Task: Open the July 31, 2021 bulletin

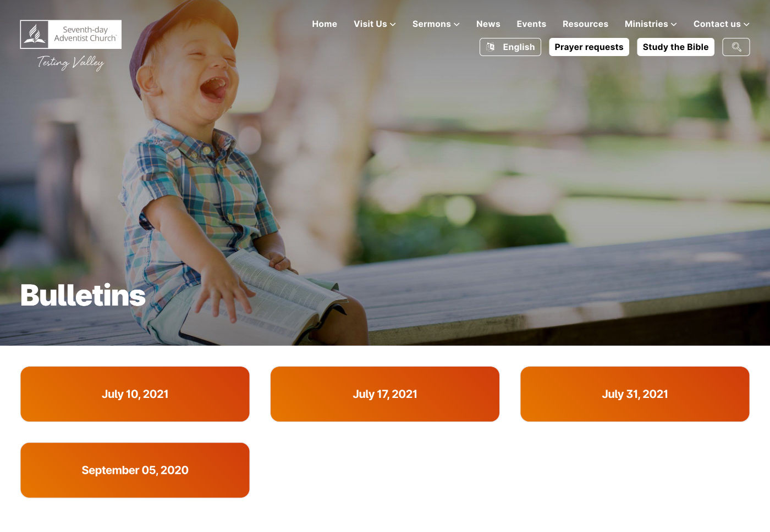Action: (x=635, y=394)
